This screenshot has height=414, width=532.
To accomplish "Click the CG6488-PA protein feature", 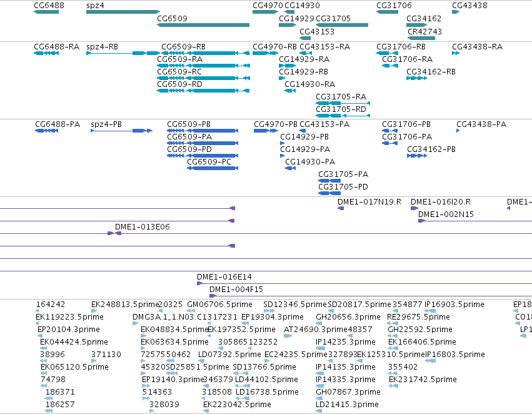I will (x=46, y=131).
